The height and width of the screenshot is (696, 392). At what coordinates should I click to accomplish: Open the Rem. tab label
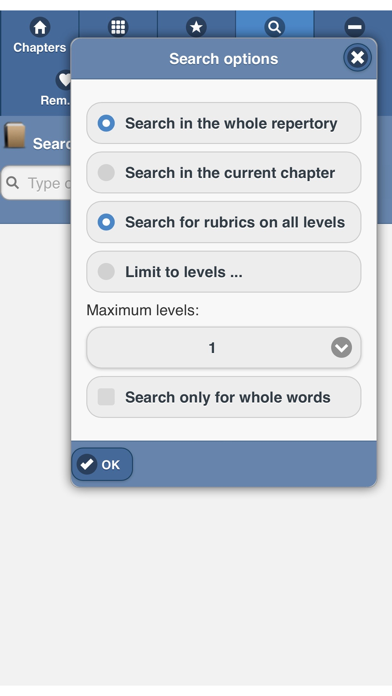(x=55, y=100)
